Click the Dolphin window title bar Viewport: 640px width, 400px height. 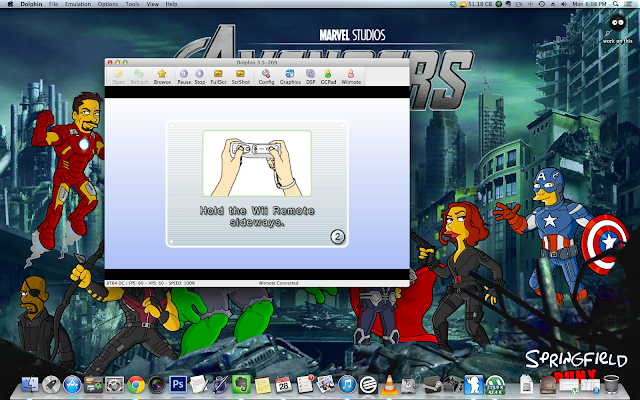(x=257, y=62)
